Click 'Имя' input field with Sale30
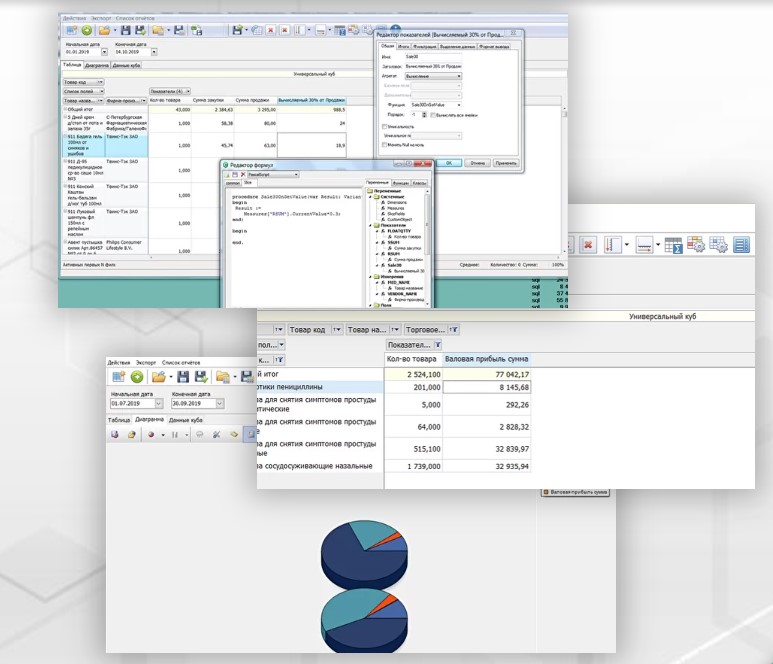This screenshot has height=664, width=773. pos(433,57)
